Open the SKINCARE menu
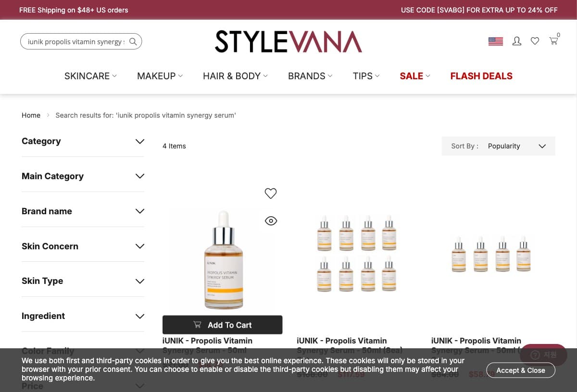577x392 pixels. 90,76
